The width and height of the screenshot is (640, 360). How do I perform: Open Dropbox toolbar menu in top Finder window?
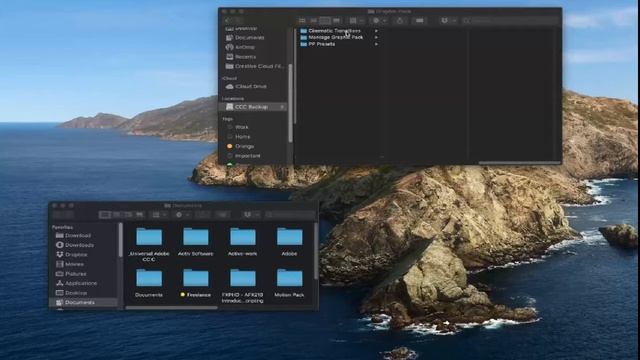[448, 20]
